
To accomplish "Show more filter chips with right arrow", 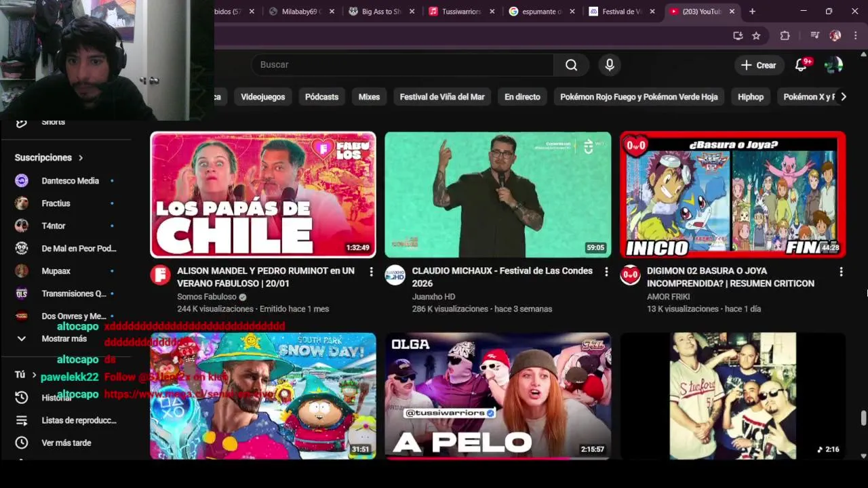I will point(843,97).
